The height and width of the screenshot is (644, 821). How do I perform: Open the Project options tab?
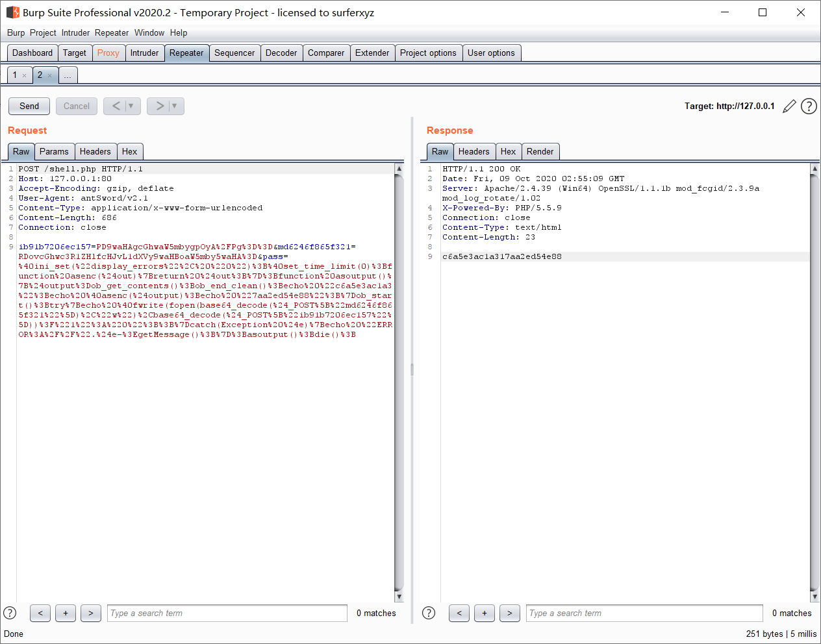[x=428, y=53]
